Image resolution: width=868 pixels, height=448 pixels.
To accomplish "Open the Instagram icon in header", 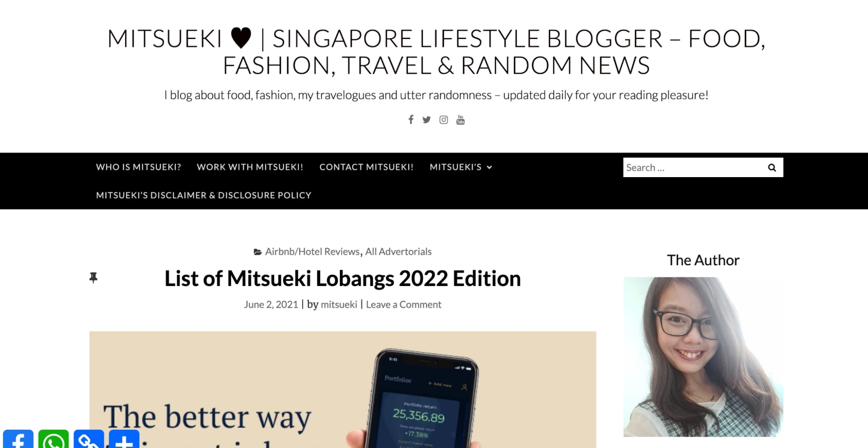I will pos(443,120).
